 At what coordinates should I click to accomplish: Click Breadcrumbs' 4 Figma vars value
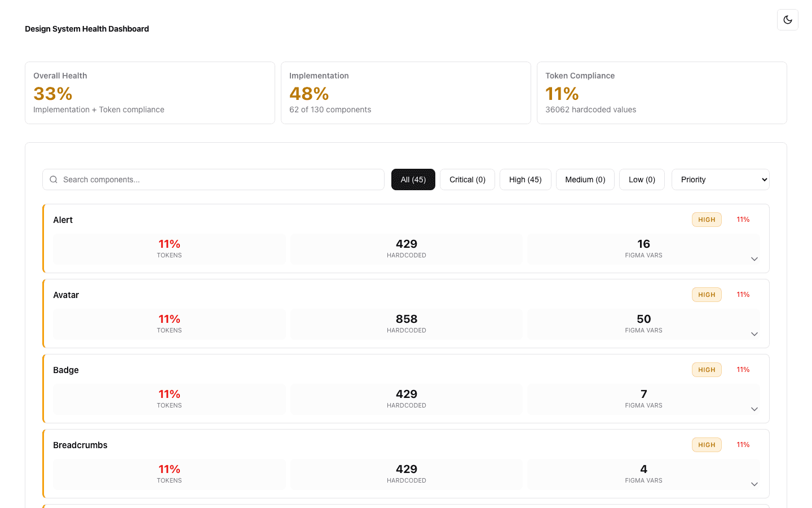coord(643,469)
